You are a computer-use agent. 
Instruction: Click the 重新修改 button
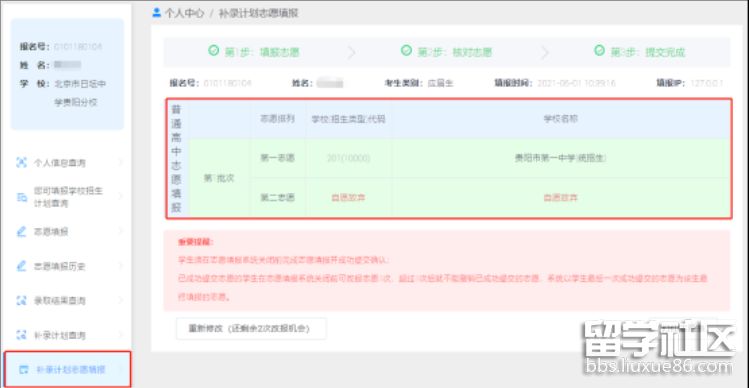251,329
